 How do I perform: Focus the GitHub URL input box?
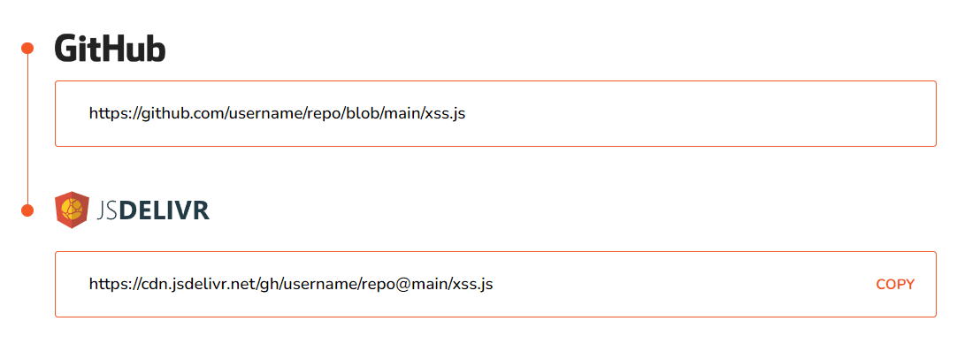[x=495, y=114]
